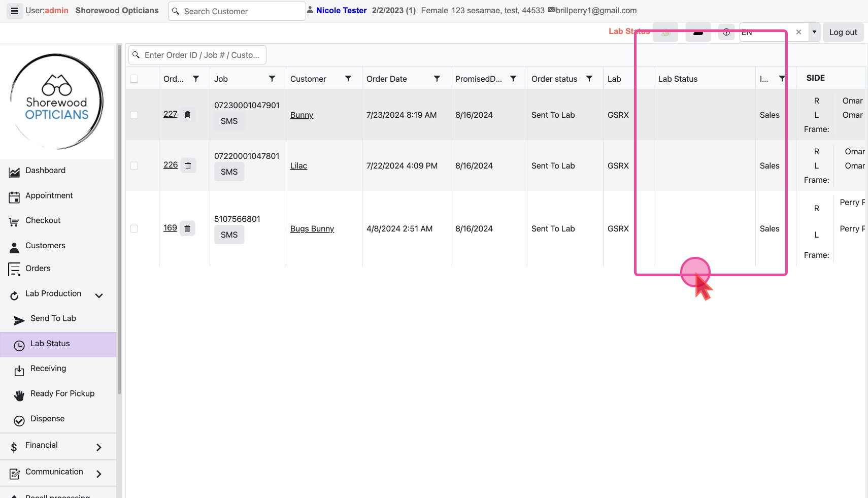Check the select-all header checkbox
The image size is (868, 498).
[134, 79]
